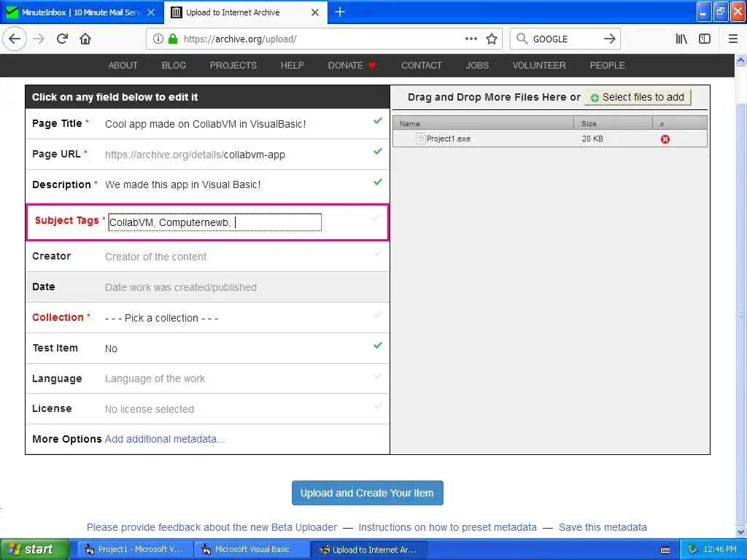Open the Windows start button

pos(34,550)
